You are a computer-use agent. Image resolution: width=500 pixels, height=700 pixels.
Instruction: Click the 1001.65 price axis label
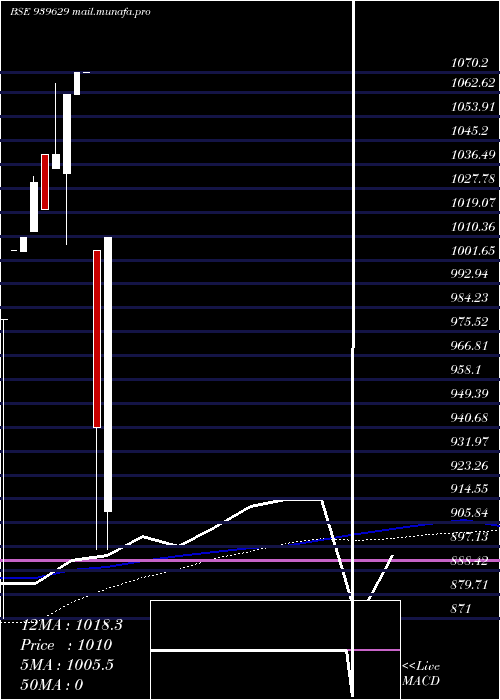(473, 250)
